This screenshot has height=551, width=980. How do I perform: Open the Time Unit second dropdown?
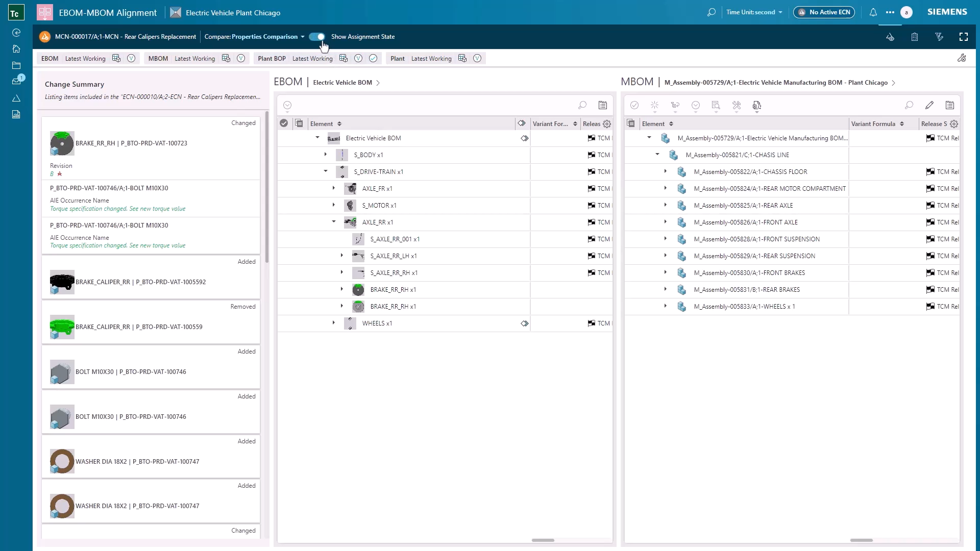click(x=754, y=12)
